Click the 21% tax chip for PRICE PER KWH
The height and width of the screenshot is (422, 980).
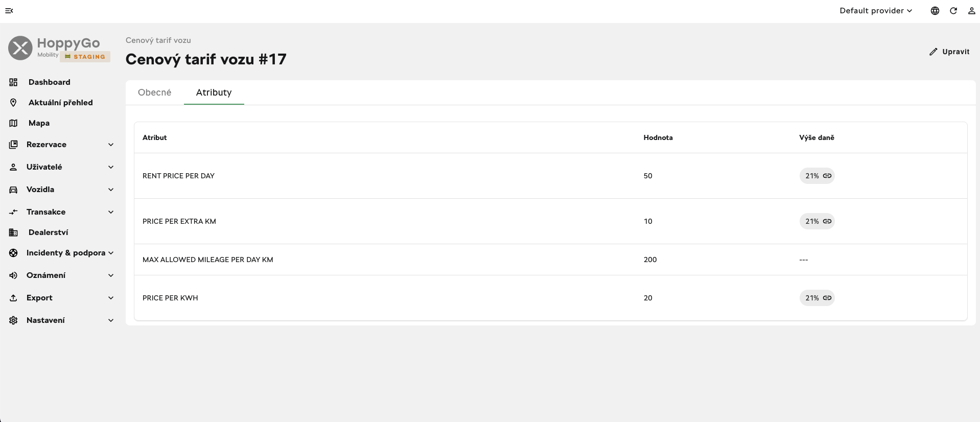(817, 298)
